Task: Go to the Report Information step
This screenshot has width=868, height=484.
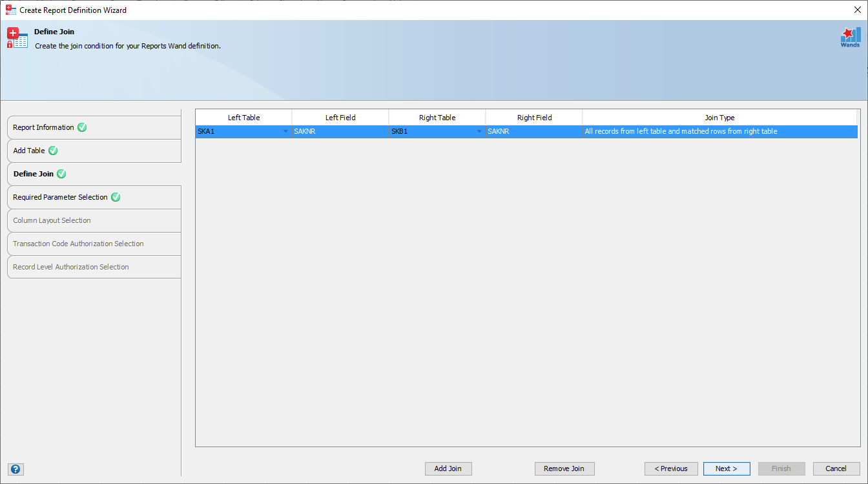Action: point(94,127)
